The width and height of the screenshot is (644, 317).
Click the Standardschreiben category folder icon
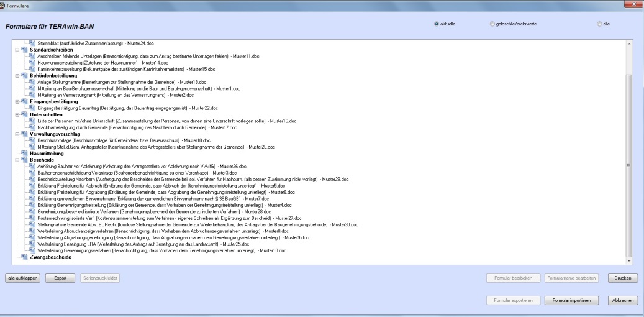tap(24, 49)
